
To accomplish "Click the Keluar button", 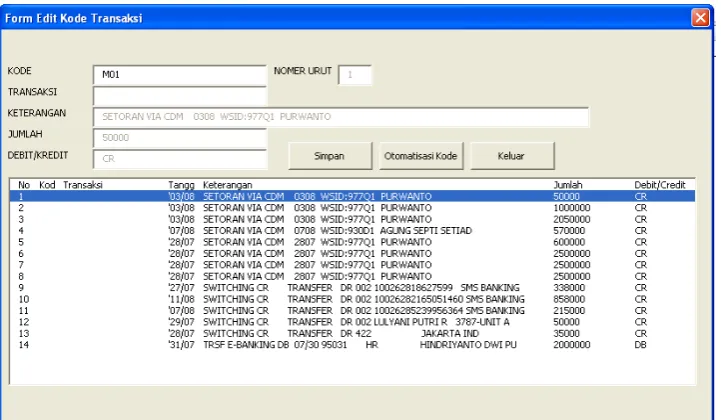I will click(511, 156).
